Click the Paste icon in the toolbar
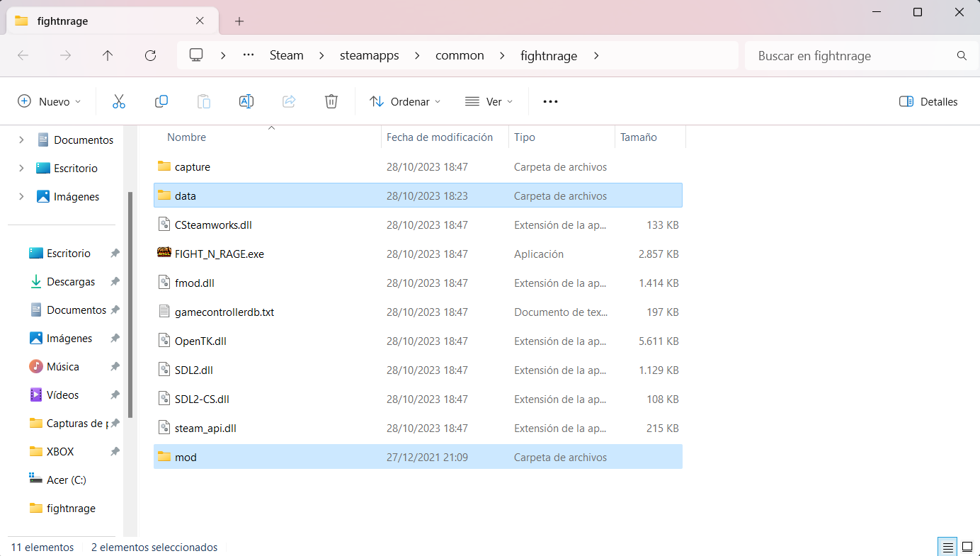 click(204, 101)
